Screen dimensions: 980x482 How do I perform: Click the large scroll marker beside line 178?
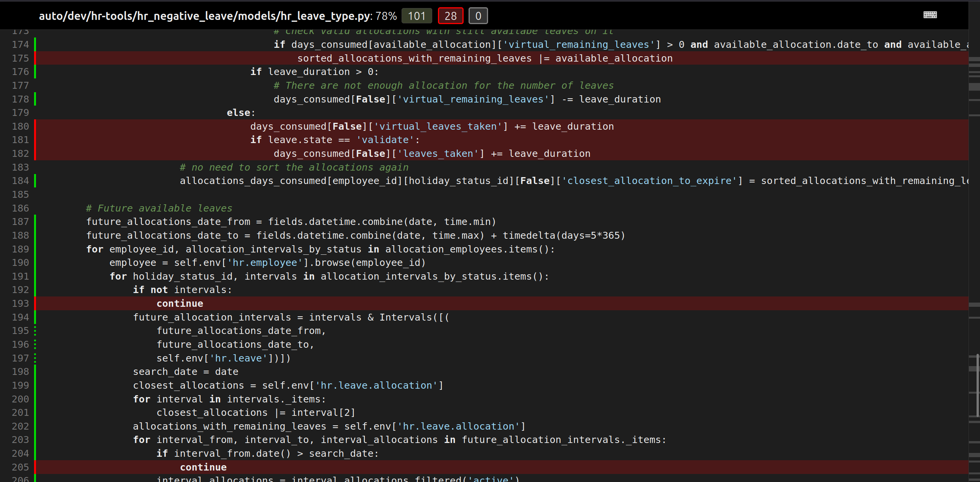click(x=974, y=86)
